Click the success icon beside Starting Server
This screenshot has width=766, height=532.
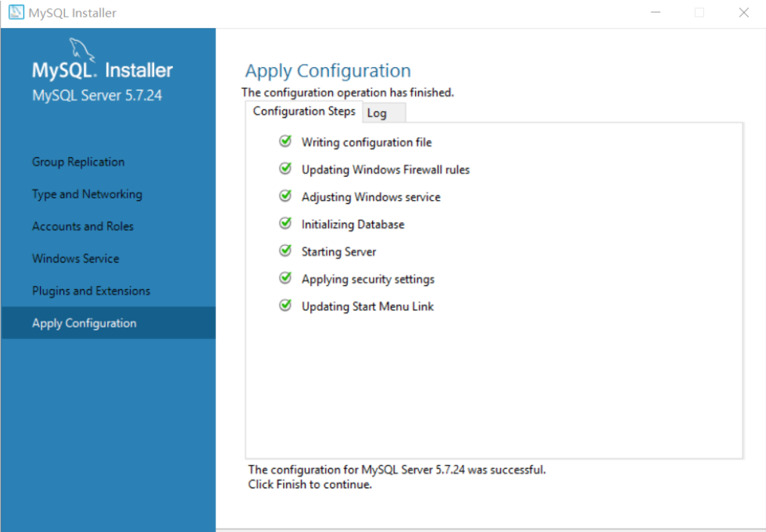[285, 251]
